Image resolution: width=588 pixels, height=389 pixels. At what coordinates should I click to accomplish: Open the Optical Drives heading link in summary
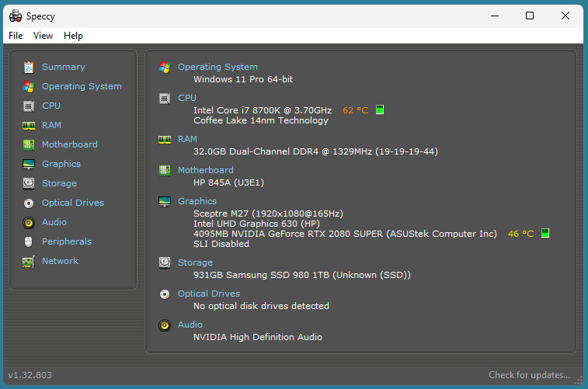click(209, 293)
